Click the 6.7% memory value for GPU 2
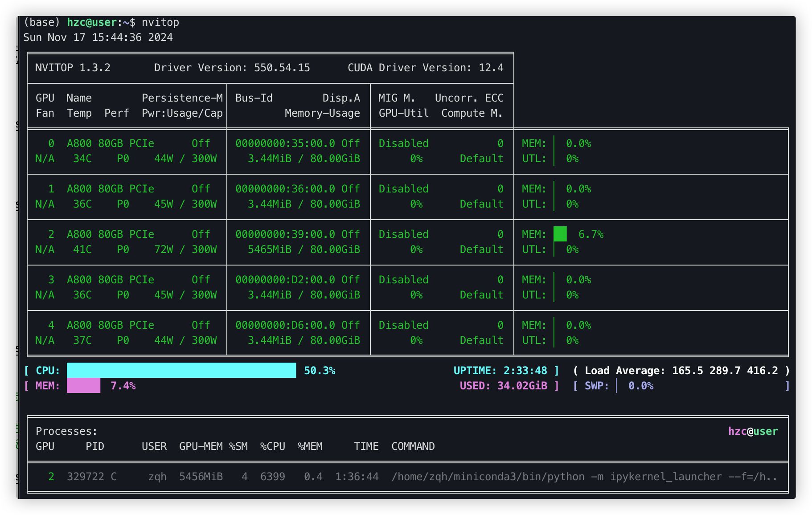This screenshot has height=515, width=812. [591, 234]
